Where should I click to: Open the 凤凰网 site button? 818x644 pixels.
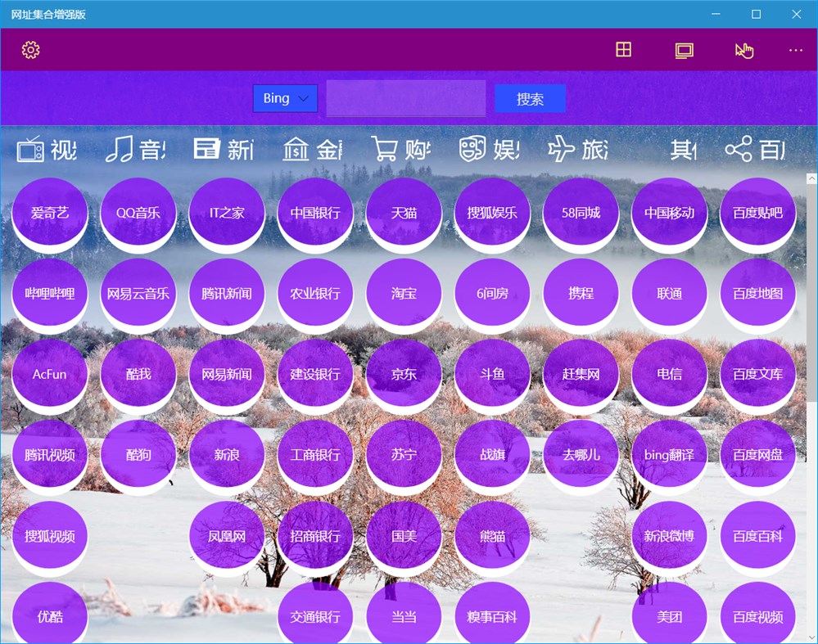[x=227, y=537]
